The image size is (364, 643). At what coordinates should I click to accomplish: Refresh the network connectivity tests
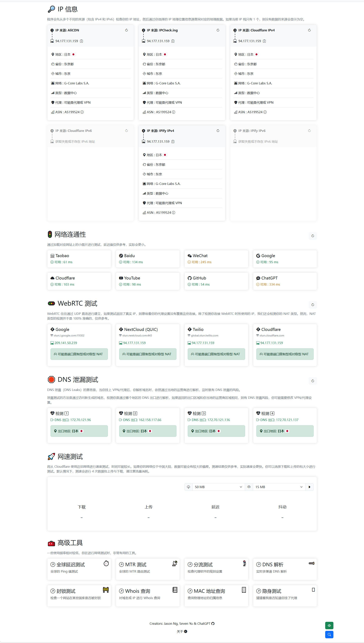[312, 236]
